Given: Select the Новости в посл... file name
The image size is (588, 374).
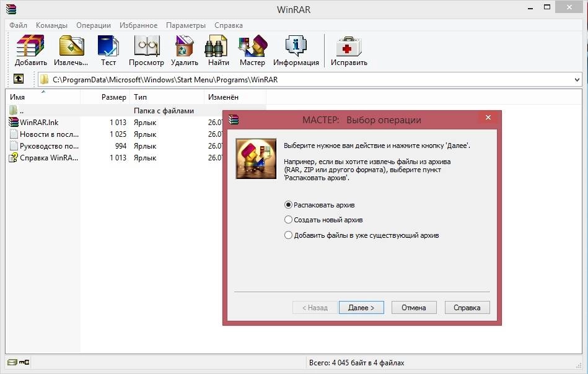Looking at the screenshot, I should [49, 134].
